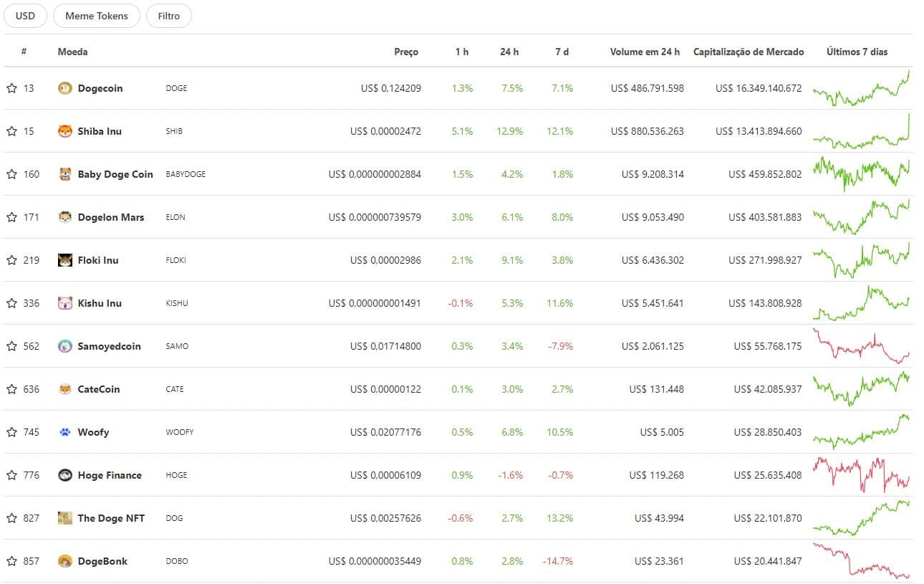This screenshot has height=584, width=924.
Task: Sort by the Preço column header
Action: point(406,52)
